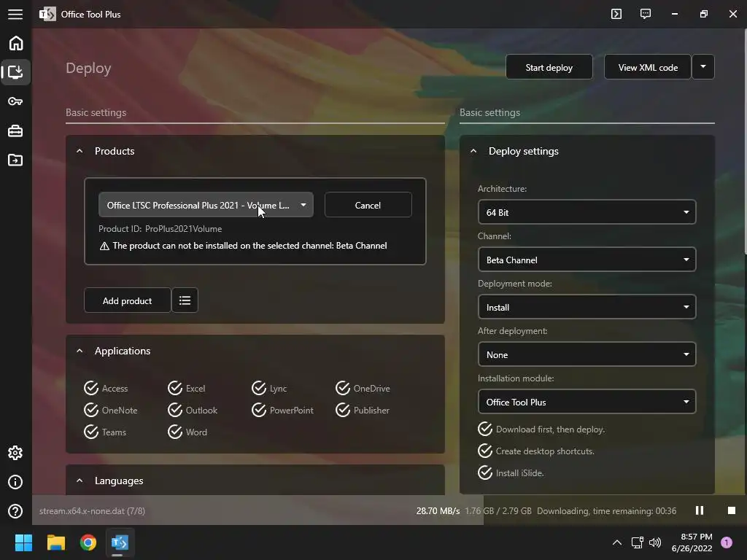Open File Explorer from taskbar
The width and height of the screenshot is (747, 560).
click(55, 542)
